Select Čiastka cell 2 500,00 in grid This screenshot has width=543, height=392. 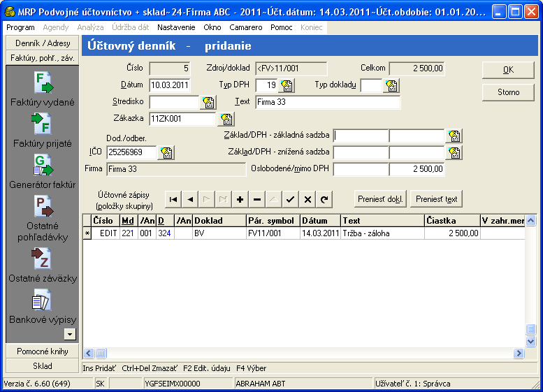[x=453, y=233]
